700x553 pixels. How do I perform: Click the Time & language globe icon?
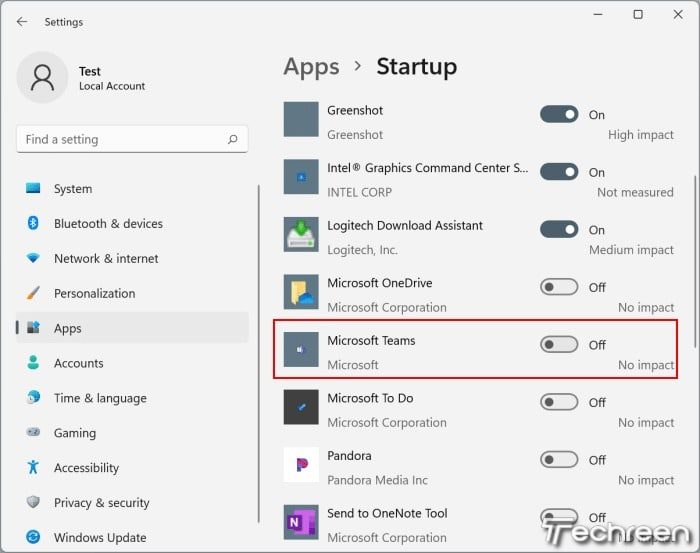(33, 397)
